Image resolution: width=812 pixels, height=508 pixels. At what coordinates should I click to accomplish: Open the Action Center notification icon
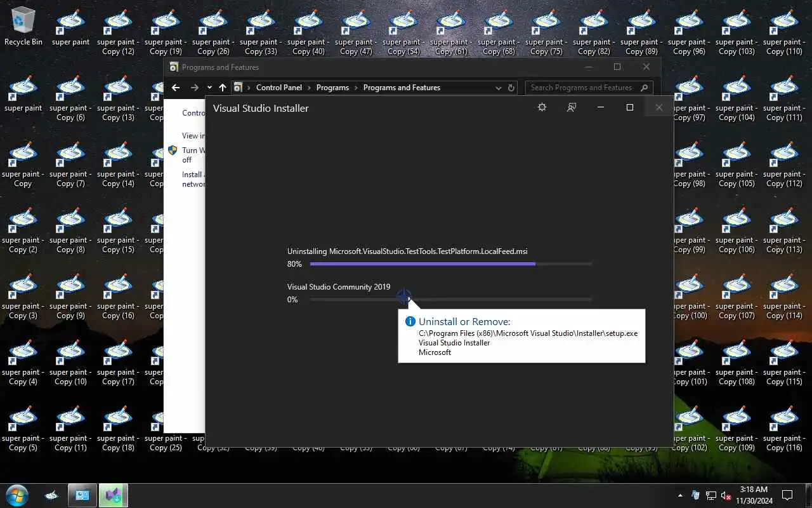787,495
